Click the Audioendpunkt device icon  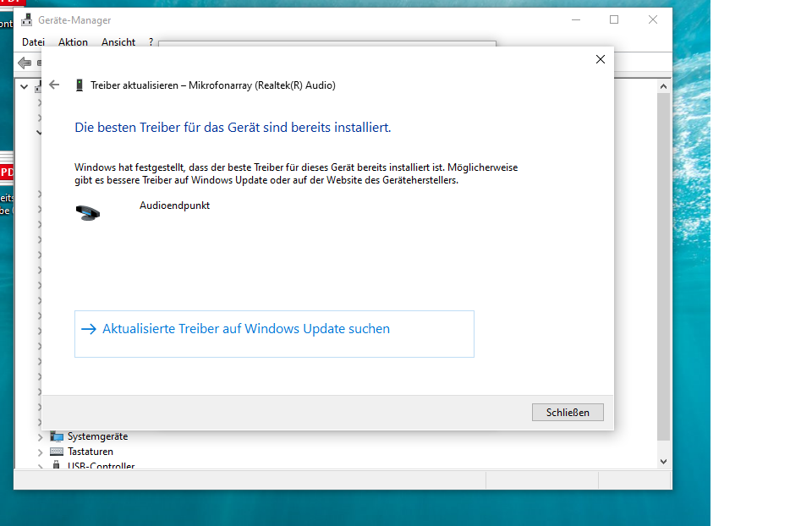(87, 212)
